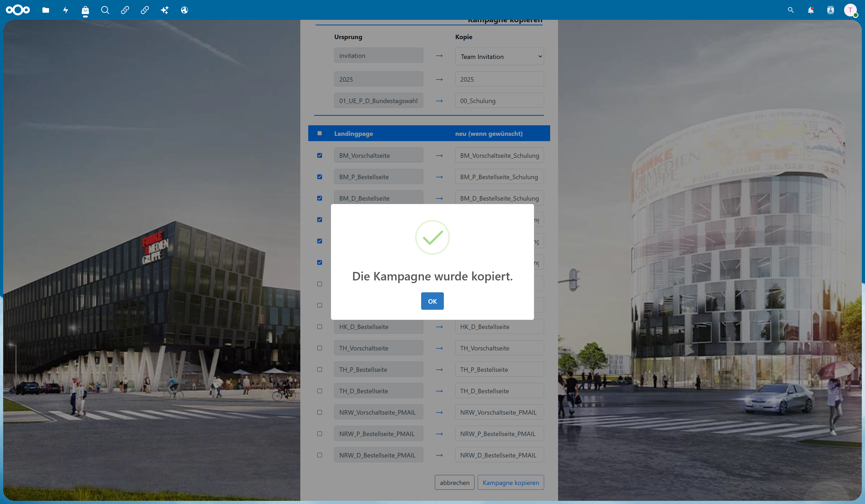Show notifications with the bell icon

coord(811,10)
